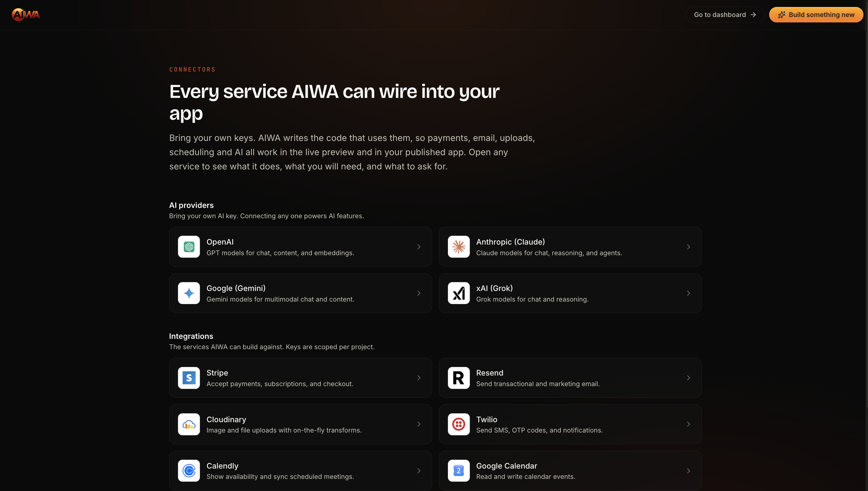This screenshot has width=868, height=491.
Task: Click 'GPT models for chat, content, and embeddings.'
Action: click(280, 253)
